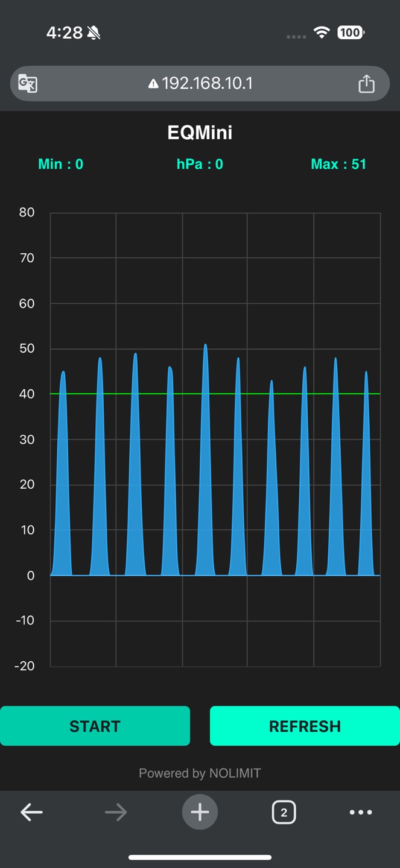This screenshot has width=400, height=868.
Task: Open the three-dot browser menu
Action: 361,813
